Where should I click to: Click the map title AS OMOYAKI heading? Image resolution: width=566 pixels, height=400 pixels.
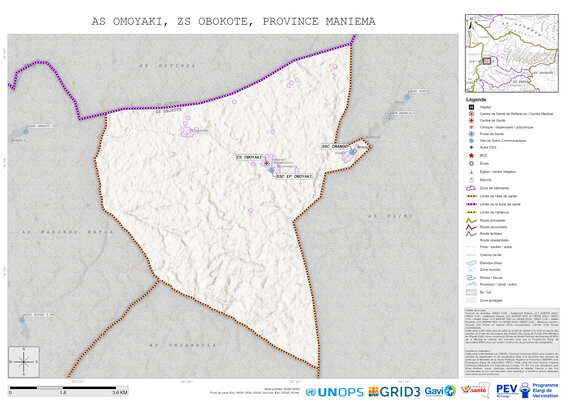(233, 22)
